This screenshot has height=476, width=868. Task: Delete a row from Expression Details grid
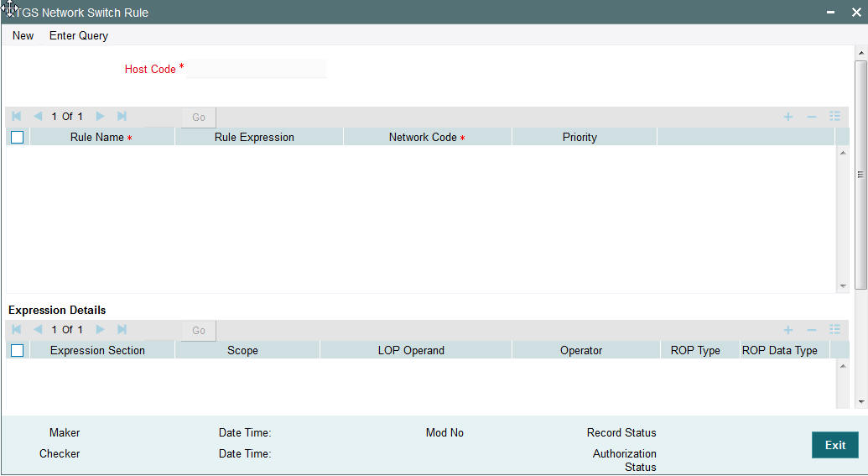812,330
